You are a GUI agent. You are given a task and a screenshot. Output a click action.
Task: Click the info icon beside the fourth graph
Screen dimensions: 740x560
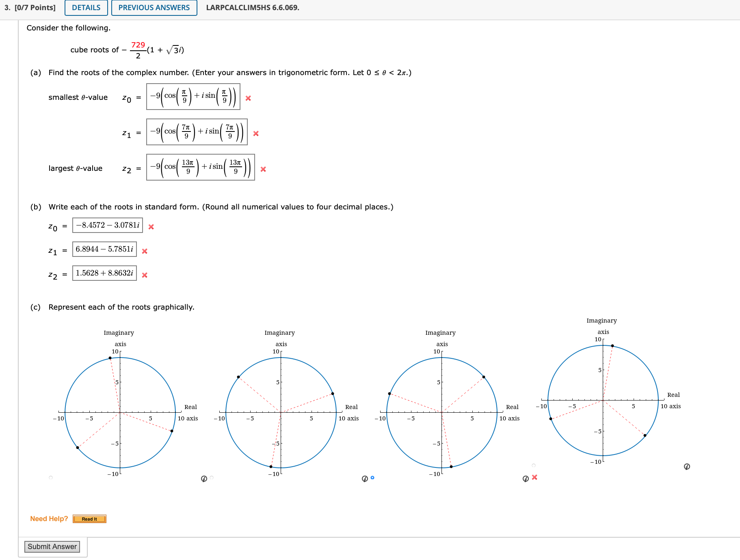coord(687,467)
